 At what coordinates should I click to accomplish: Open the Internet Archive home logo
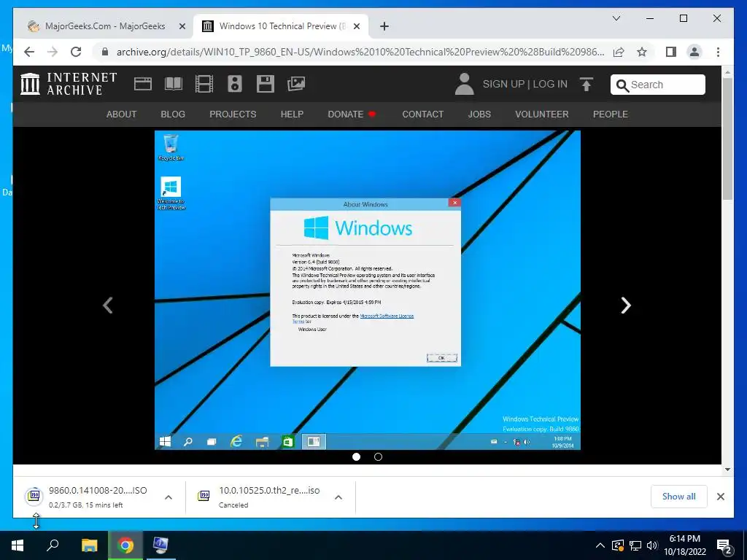pos(69,84)
